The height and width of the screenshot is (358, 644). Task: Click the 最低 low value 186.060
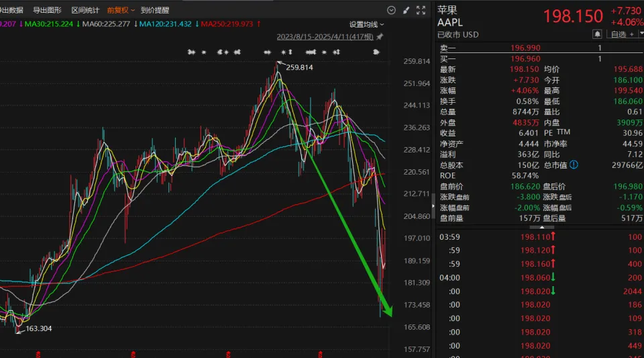[x=628, y=101]
